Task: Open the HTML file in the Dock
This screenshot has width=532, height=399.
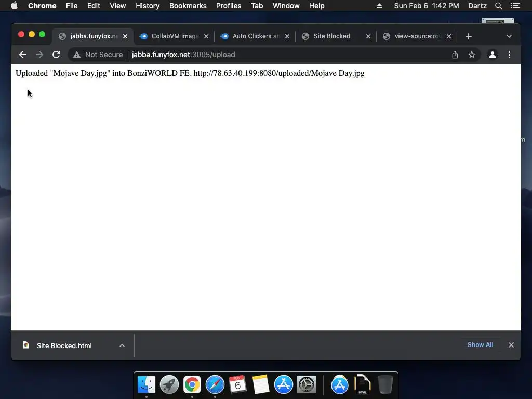Action: coord(362,384)
